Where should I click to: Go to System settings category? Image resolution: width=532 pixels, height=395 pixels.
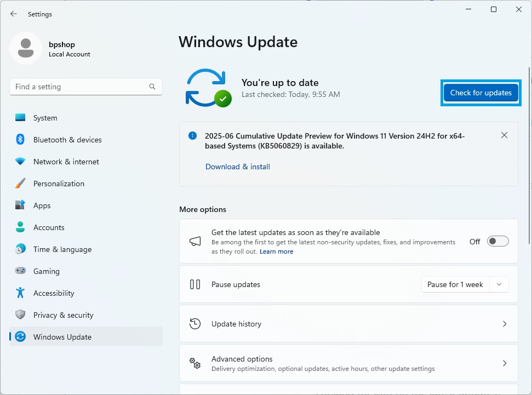tap(45, 118)
